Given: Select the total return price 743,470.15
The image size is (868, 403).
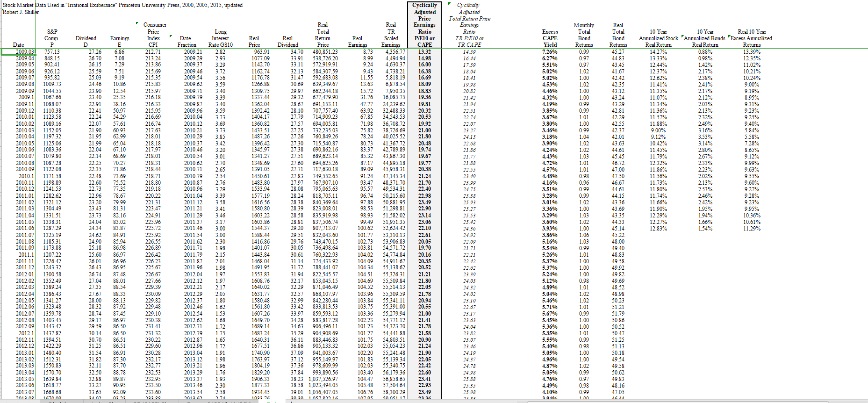Looking at the screenshot, I should tap(325, 241).
